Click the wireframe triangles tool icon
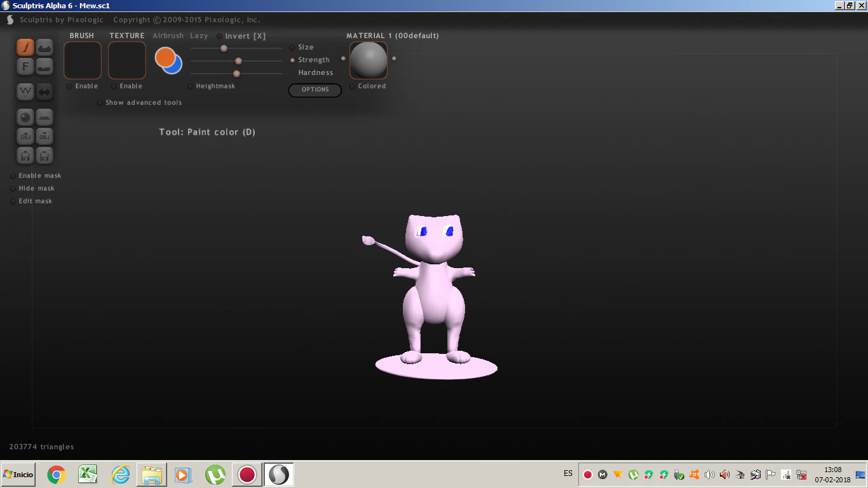Viewport: 868px width, 488px height. point(25,91)
